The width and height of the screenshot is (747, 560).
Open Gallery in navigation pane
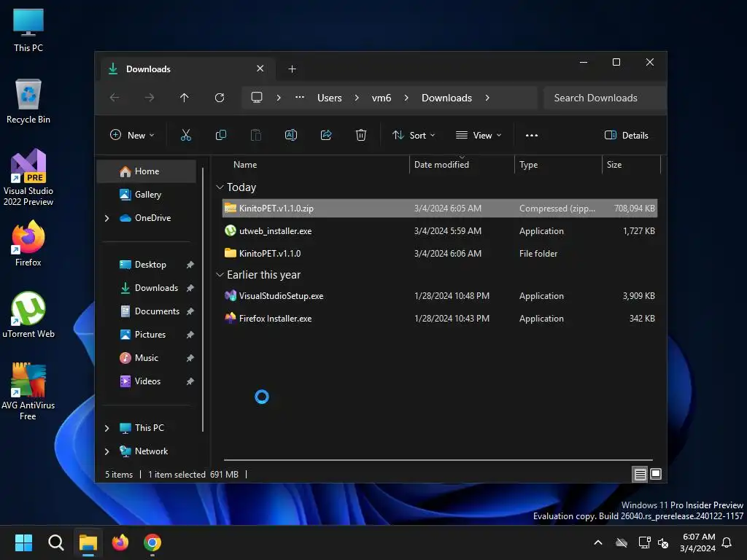tap(146, 195)
